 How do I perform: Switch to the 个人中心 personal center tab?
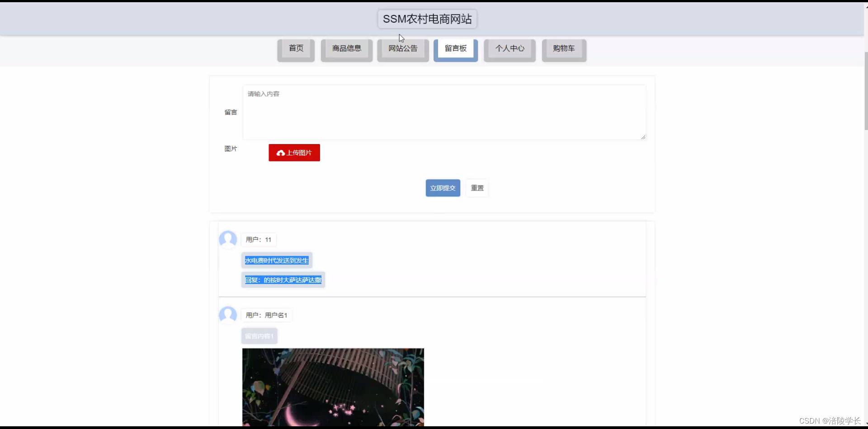(509, 48)
